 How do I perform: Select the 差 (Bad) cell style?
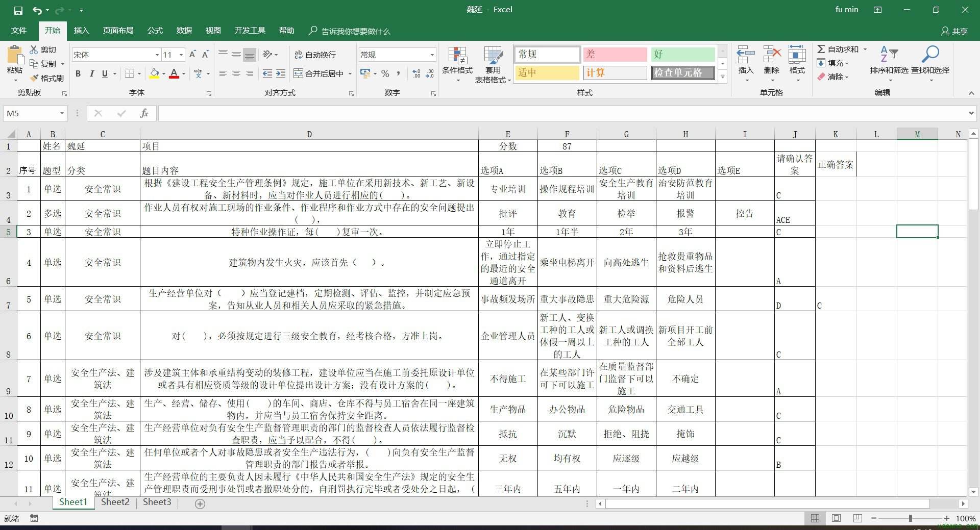[615, 55]
